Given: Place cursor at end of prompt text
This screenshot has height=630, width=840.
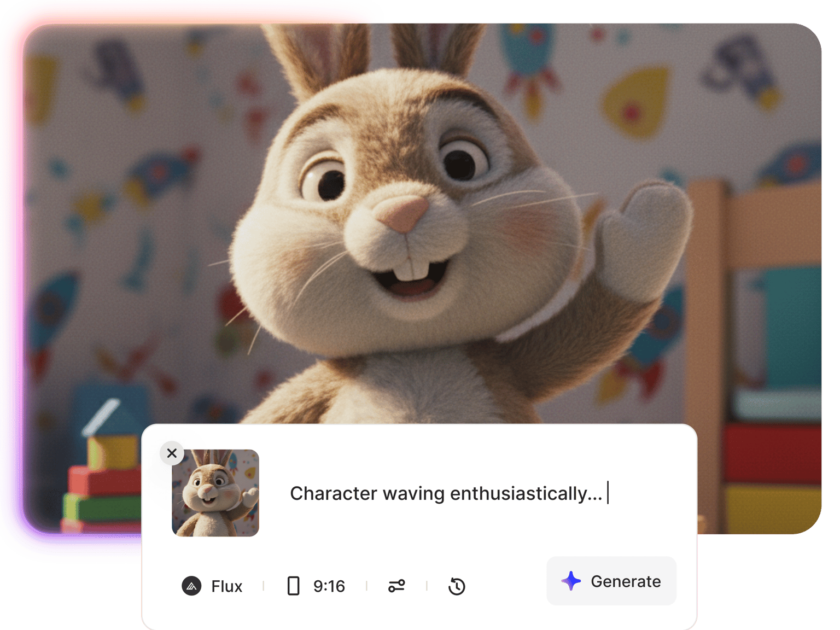Looking at the screenshot, I should (607, 493).
